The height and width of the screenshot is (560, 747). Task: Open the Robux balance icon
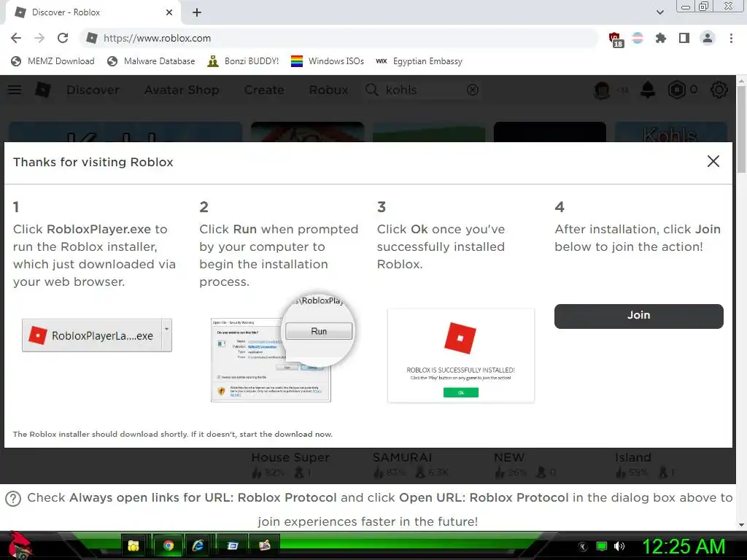click(x=676, y=90)
